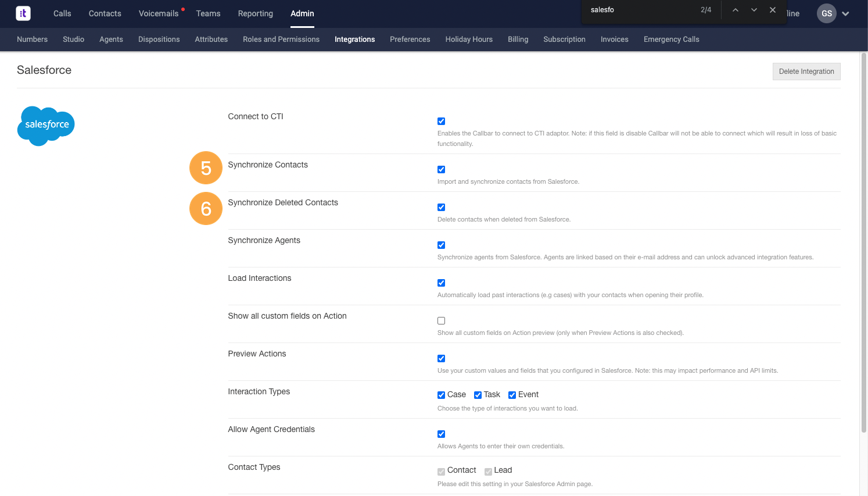868x496 pixels.
Task: Select the Admin tab
Action: point(302,13)
